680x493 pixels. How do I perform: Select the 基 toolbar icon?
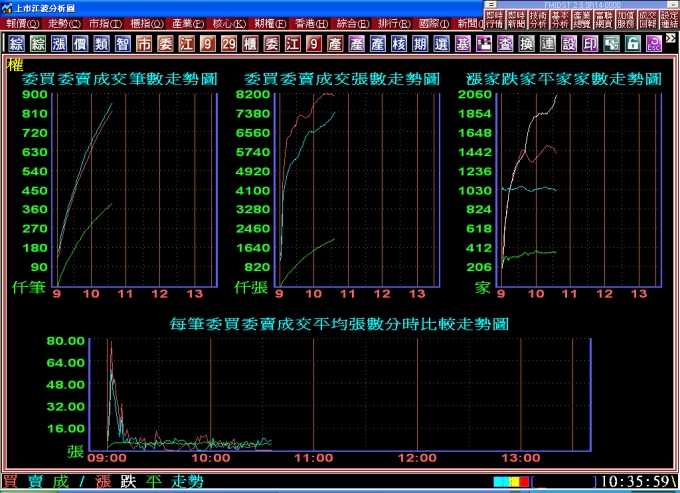click(x=463, y=44)
